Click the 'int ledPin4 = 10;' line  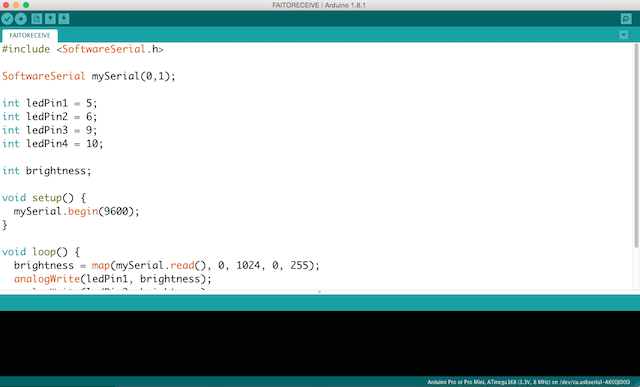[x=53, y=144]
